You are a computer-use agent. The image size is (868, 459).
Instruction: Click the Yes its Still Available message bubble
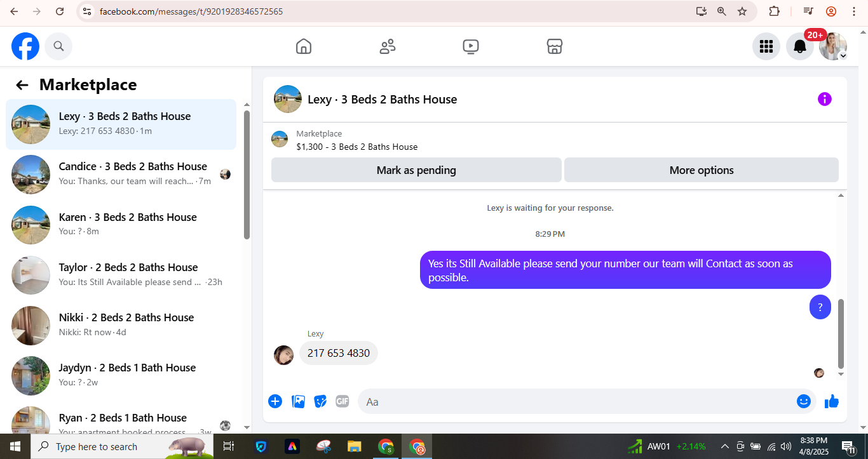[625, 270]
